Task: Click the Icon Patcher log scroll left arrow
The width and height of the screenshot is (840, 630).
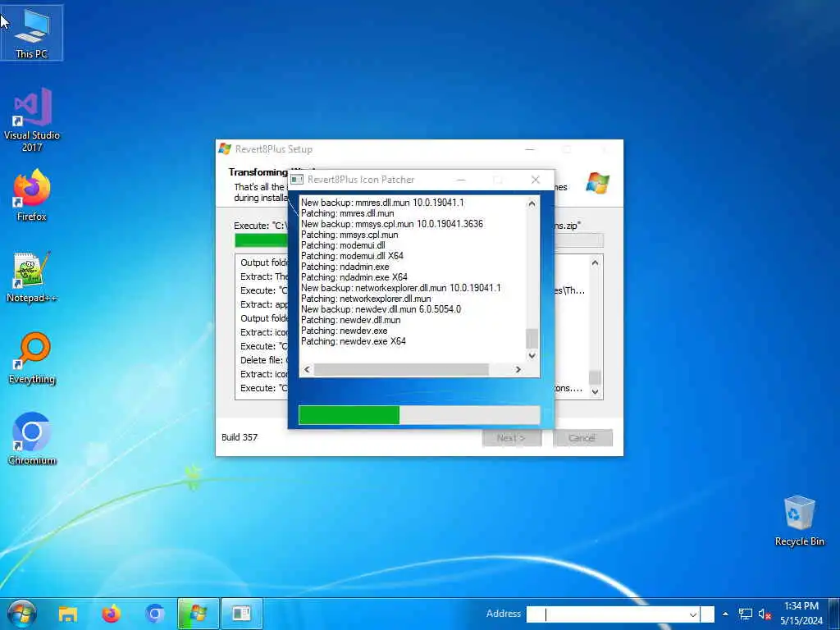Action: (x=307, y=369)
